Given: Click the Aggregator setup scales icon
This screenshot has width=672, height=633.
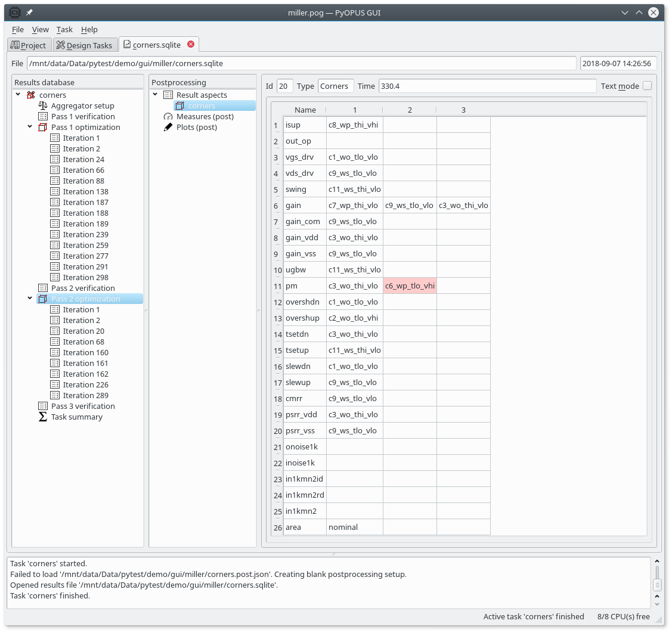Looking at the screenshot, I should pos(43,105).
